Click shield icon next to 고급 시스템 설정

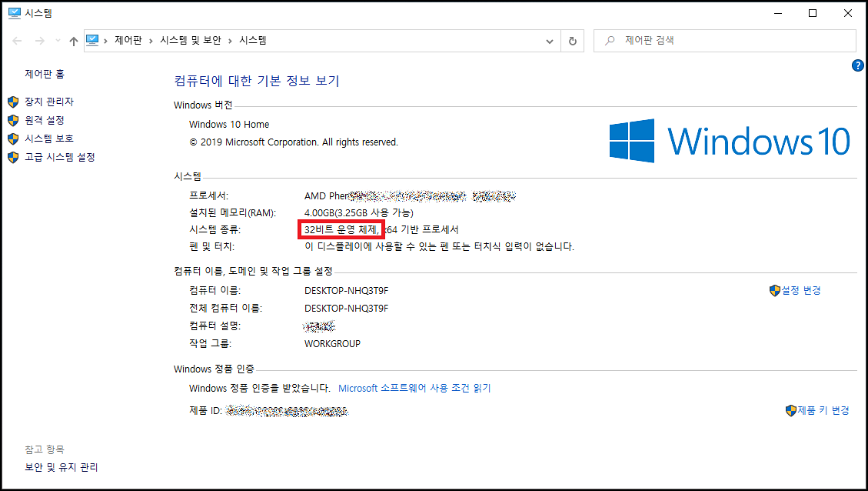tap(13, 158)
